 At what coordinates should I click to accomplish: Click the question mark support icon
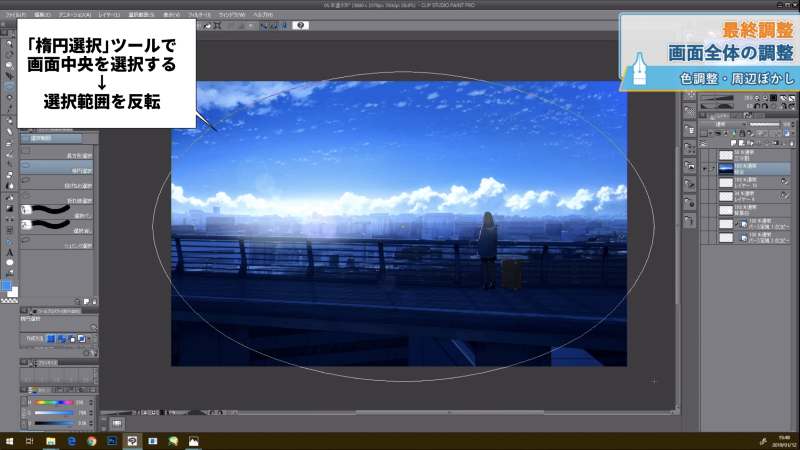pos(301,25)
